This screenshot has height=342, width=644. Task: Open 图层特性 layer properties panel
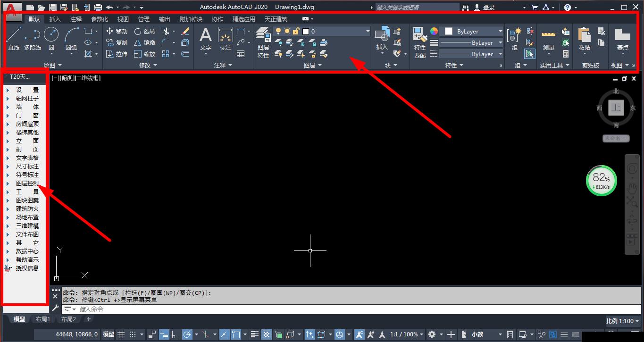[263, 42]
